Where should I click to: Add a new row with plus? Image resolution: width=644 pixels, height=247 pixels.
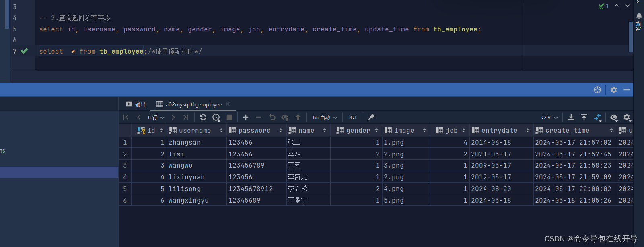246,117
